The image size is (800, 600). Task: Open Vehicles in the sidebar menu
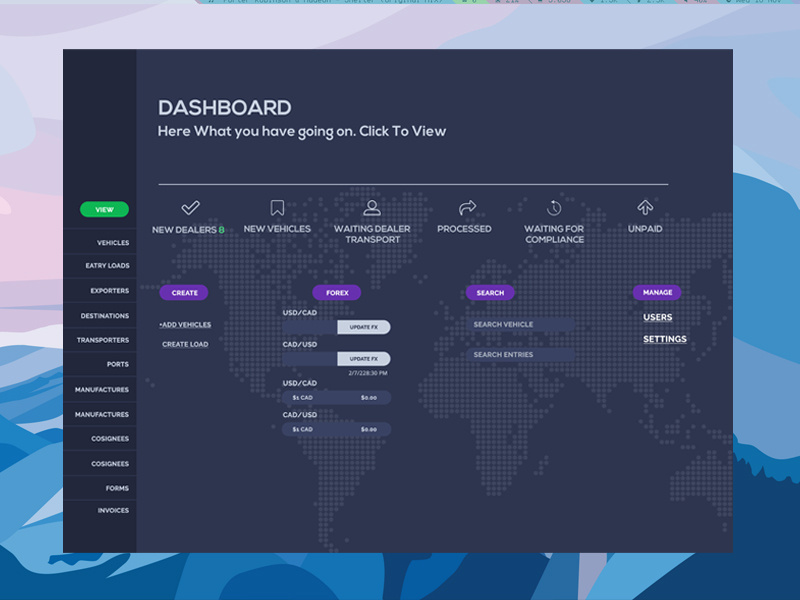point(112,243)
